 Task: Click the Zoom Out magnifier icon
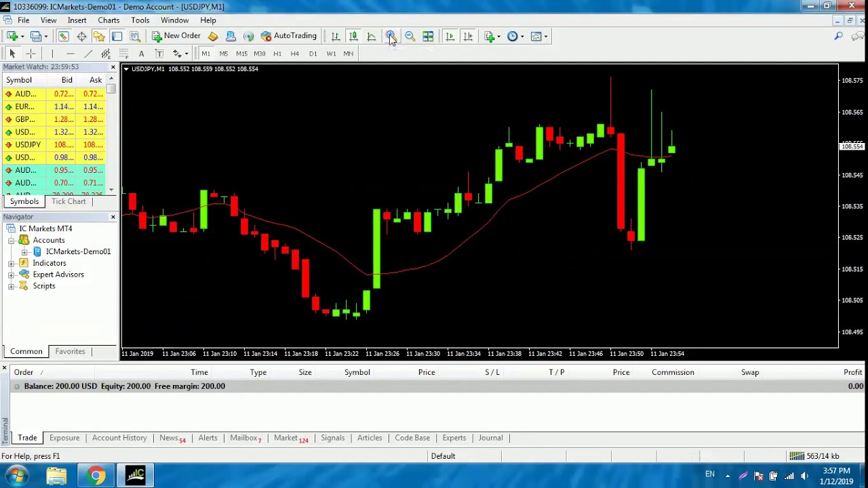(x=410, y=36)
